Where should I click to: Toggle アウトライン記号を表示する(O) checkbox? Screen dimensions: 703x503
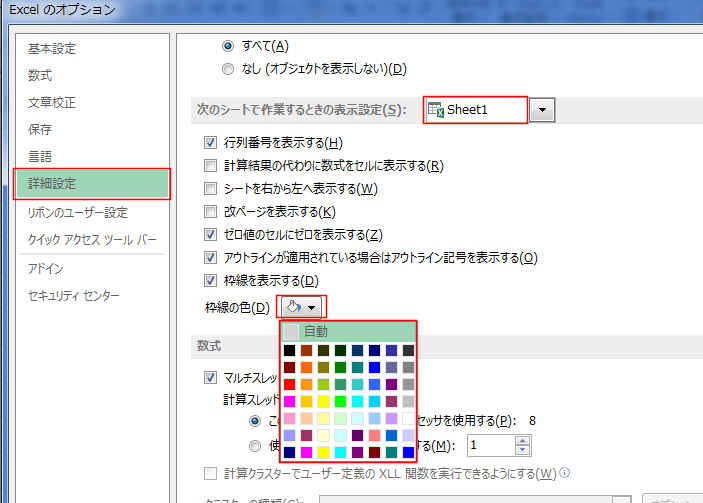(210, 257)
